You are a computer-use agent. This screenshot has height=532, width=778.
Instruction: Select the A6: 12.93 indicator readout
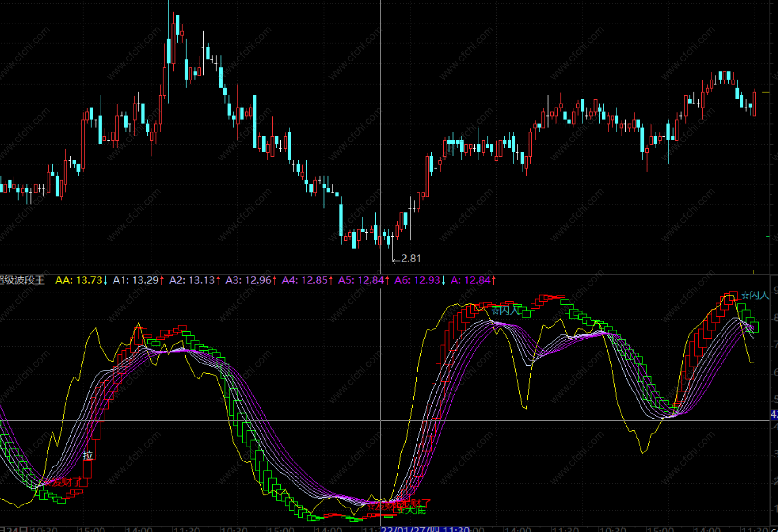point(417,280)
